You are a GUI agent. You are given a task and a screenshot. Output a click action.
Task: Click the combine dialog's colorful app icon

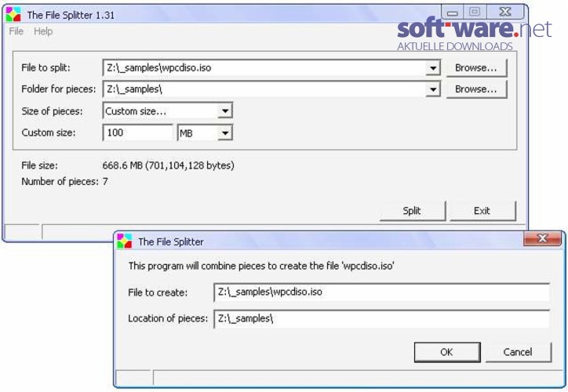pos(124,241)
